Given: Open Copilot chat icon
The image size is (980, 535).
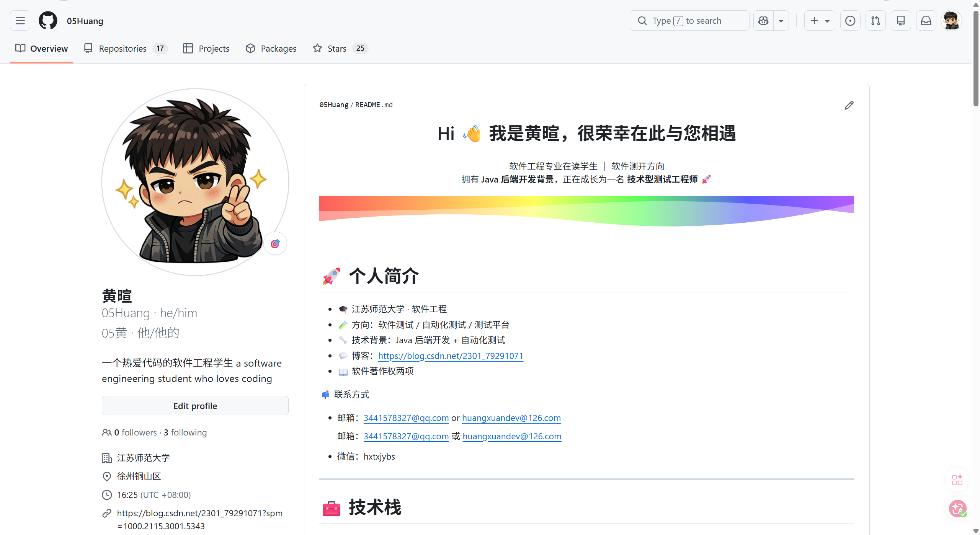Looking at the screenshot, I should pyautogui.click(x=763, y=21).
